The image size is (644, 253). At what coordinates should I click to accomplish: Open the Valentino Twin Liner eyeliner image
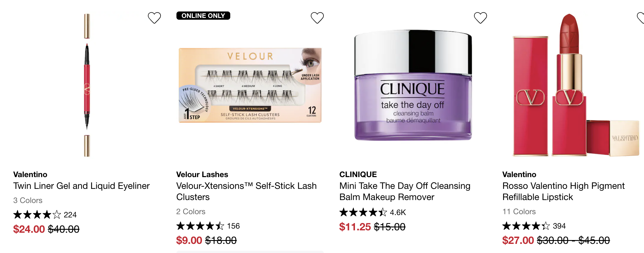pyautogui.click(x=87, y=85)
